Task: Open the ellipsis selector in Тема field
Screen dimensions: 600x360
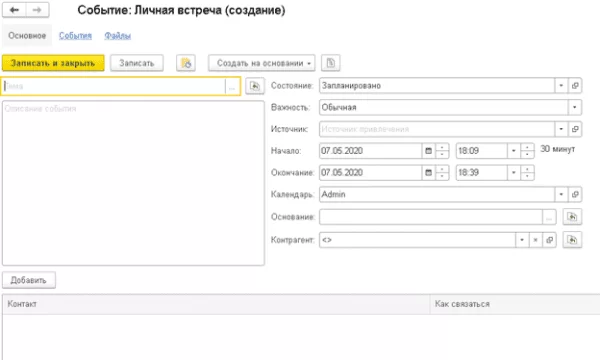Action: coord(232,86)
